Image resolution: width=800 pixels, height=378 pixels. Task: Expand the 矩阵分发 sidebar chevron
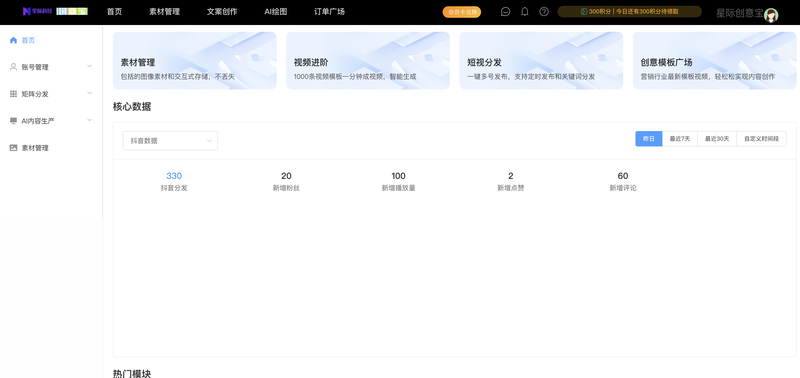click(90, 93)
